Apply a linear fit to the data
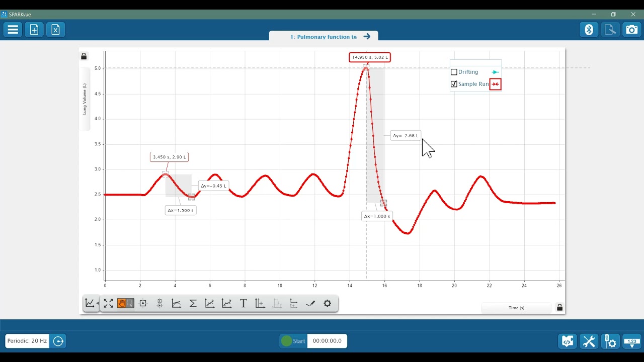The image size is (644, 362). click(x=210, y=303)
